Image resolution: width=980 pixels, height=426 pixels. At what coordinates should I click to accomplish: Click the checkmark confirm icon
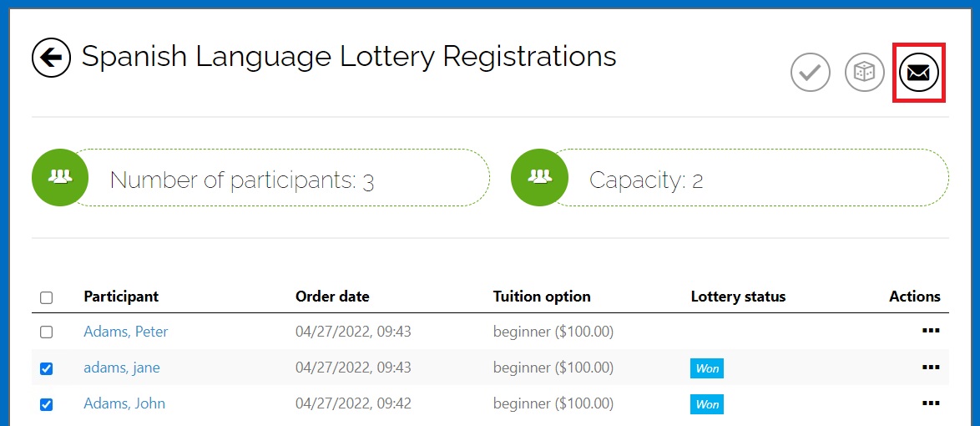coord(811,73)
